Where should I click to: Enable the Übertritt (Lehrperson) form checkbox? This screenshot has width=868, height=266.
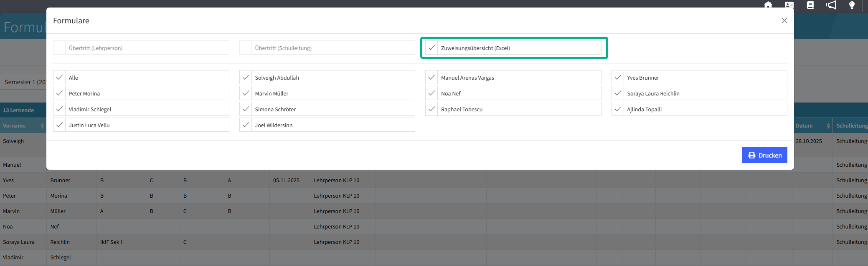[59, 48]
